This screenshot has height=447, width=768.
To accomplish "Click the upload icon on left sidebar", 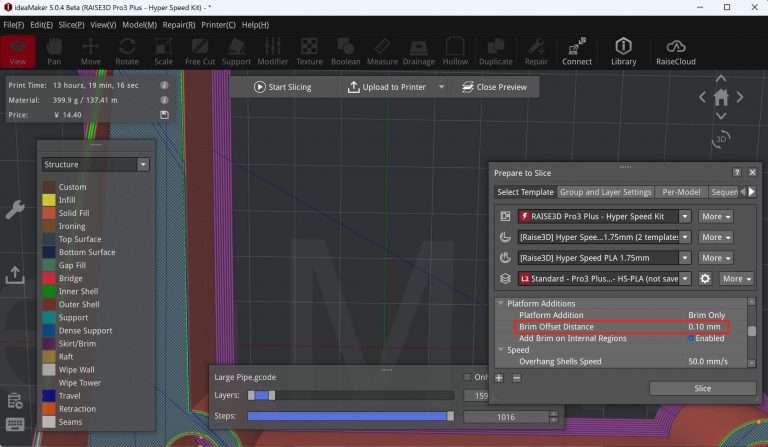I will click(x=15, y=275).
